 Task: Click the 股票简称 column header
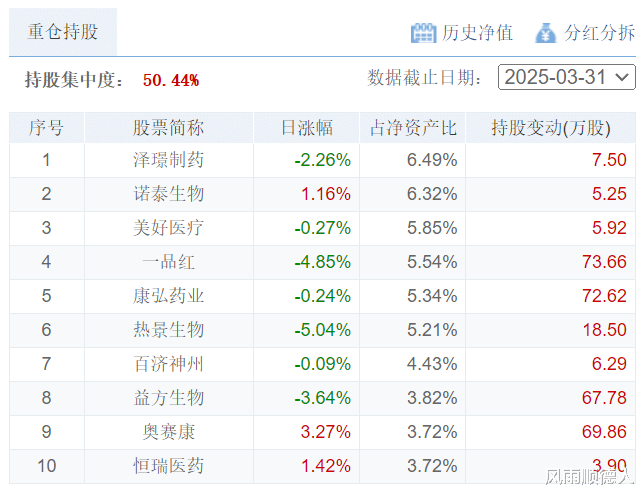168,128
